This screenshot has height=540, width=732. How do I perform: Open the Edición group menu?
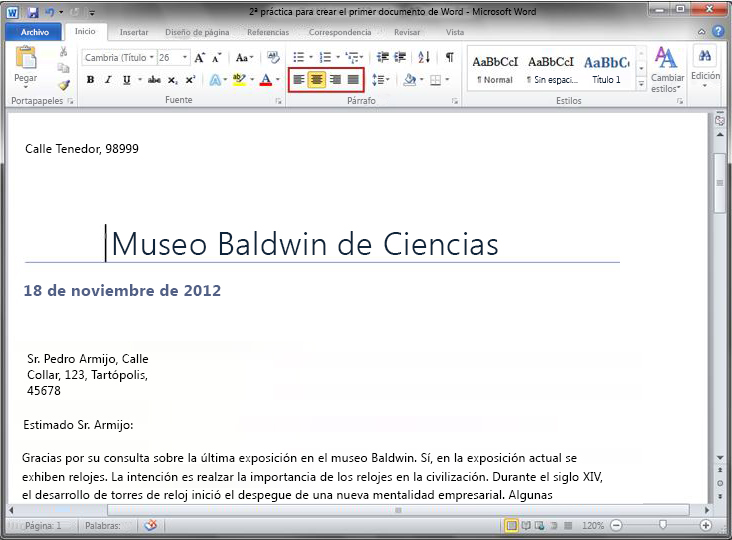pos(705,66)
